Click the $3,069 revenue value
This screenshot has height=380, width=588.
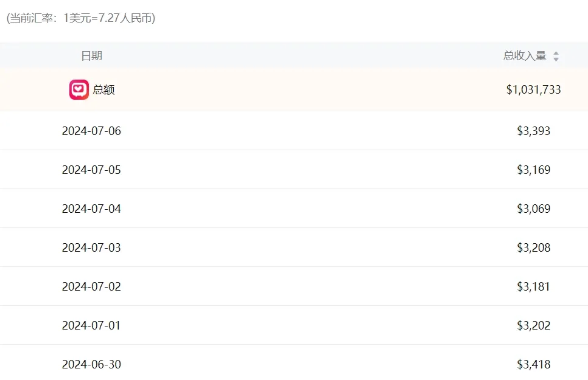[533, 209]
